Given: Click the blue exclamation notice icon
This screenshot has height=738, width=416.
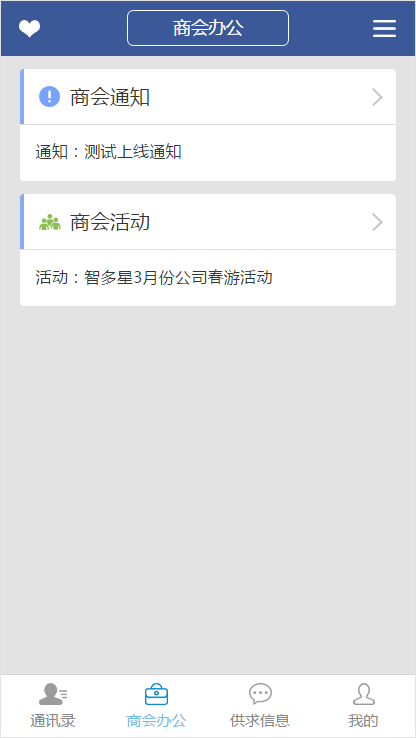Looking at the screenshot, I should [49, 97].
